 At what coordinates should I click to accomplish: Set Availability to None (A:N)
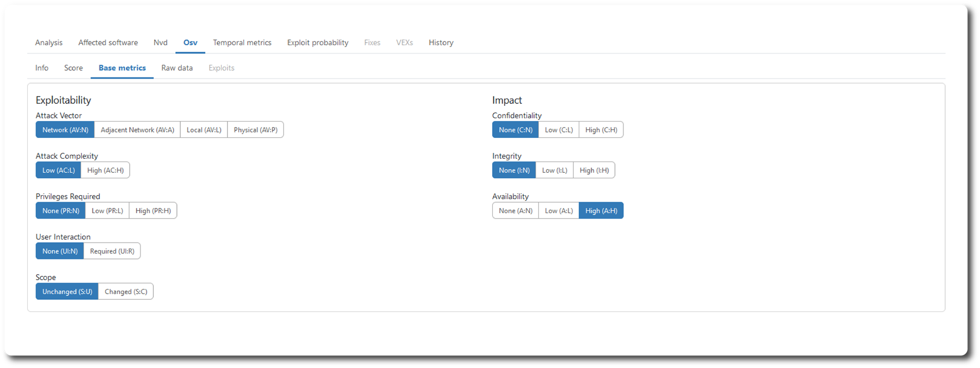point(516,210)
